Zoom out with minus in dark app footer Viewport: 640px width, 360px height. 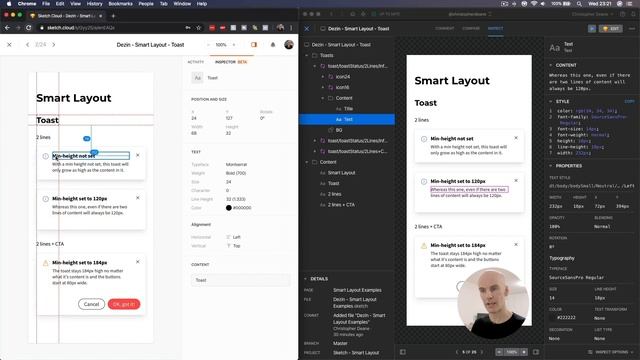pos(499,352)
